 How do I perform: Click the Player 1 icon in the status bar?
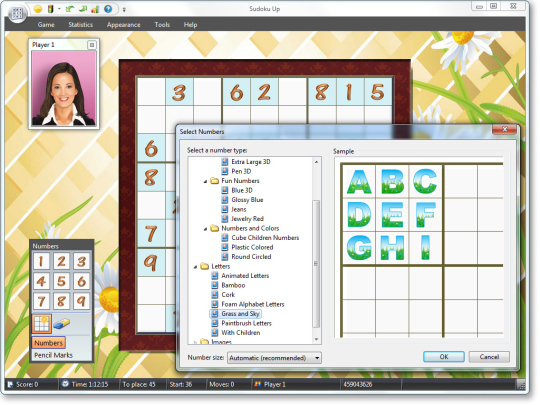coord(257,384)
